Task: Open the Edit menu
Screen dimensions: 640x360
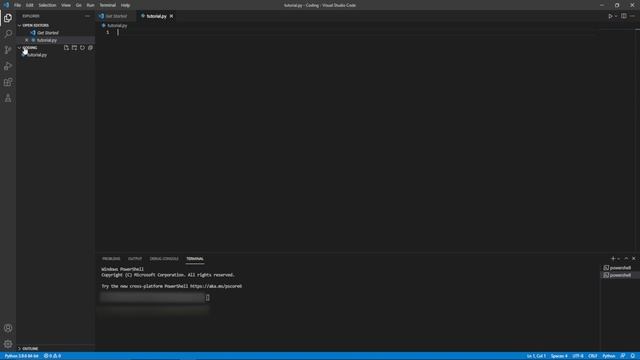Action: point(30,5)
